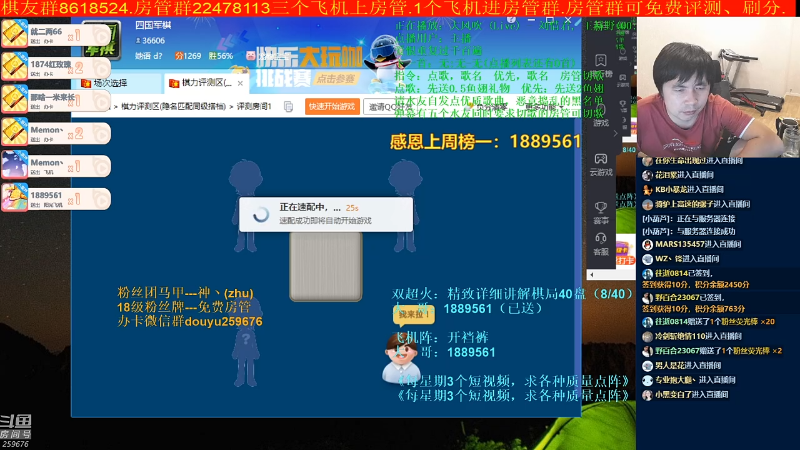The width and height of the screenshot is (800, 450).
Task: Click the seated player avatar with tie
Action: [401, 359]
